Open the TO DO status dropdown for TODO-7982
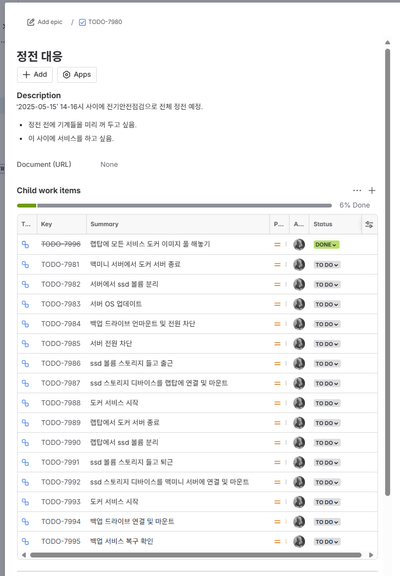The image size is (400, 576). [x=327, y=285]
